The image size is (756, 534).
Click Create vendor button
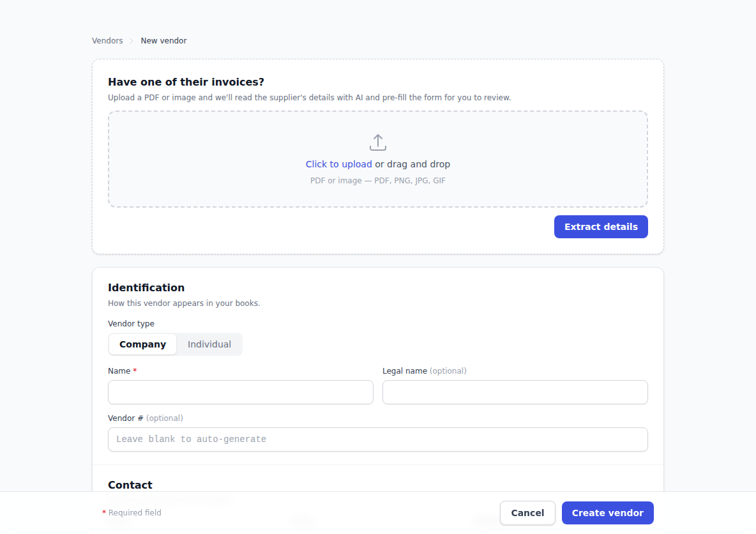click(607, 513)
